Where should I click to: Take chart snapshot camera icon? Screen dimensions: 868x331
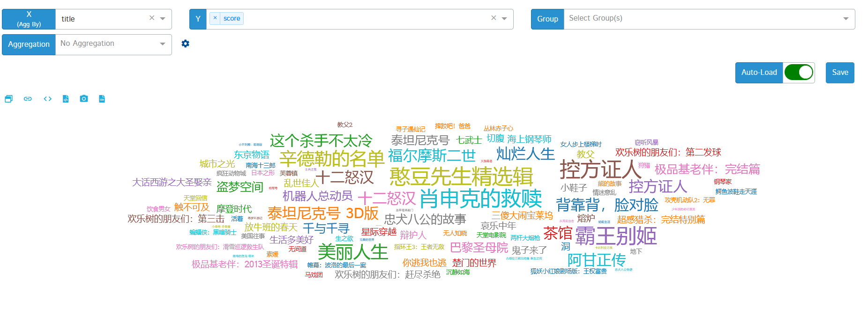[84, 99]
